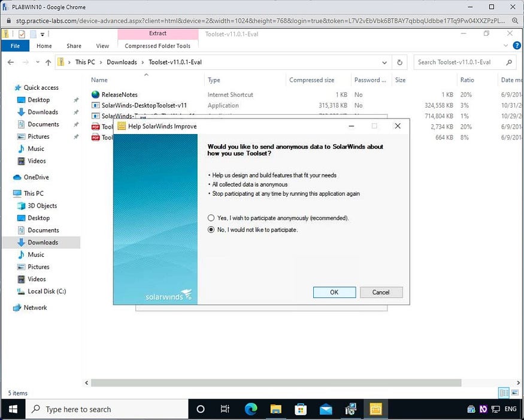This screenshot has width=524, height=420.
Task: Open the Share ribbon tab
Action: point(74,45)
